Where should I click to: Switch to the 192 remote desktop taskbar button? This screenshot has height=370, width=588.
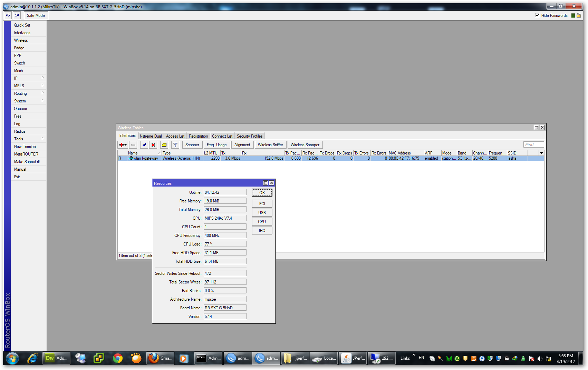coord(382,358)
